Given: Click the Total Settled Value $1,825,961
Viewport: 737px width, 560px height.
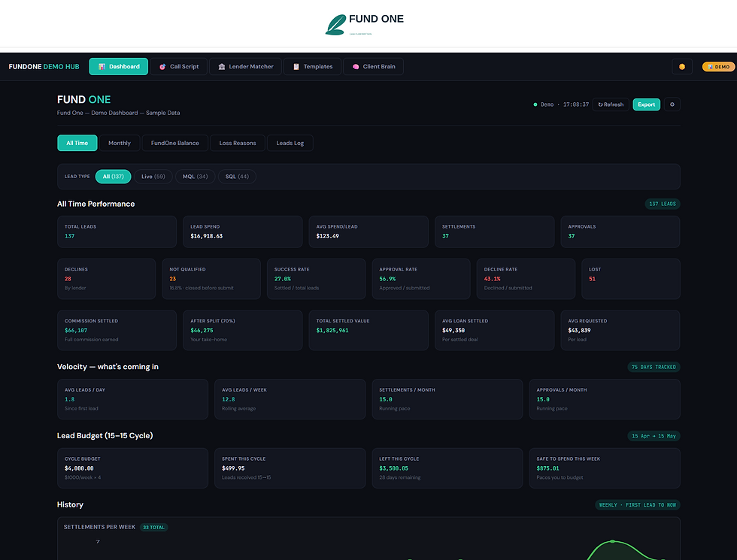Looking at the screenshot, I should click(332, 331).
